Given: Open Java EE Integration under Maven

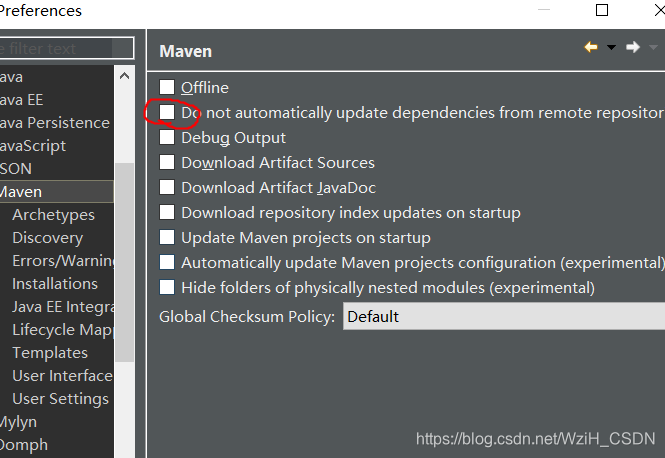Looking at the screenshot, I should (x=63, y=306).
